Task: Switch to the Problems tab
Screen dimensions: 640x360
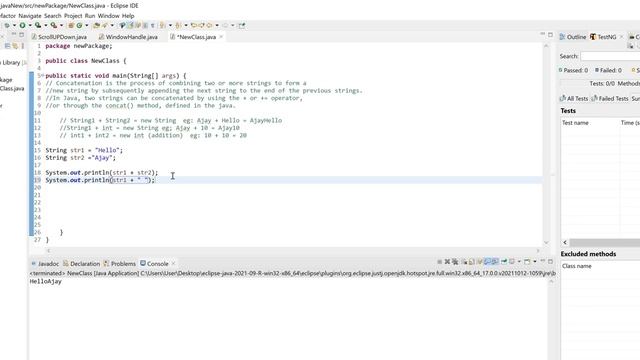Action: 120,264
